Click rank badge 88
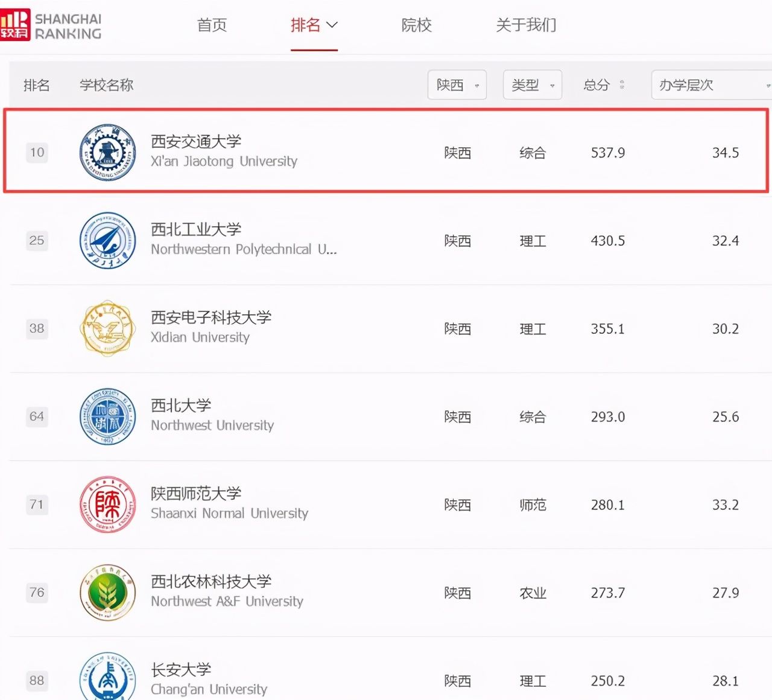Viewport: 772px width, 700px height. (37, 681)
